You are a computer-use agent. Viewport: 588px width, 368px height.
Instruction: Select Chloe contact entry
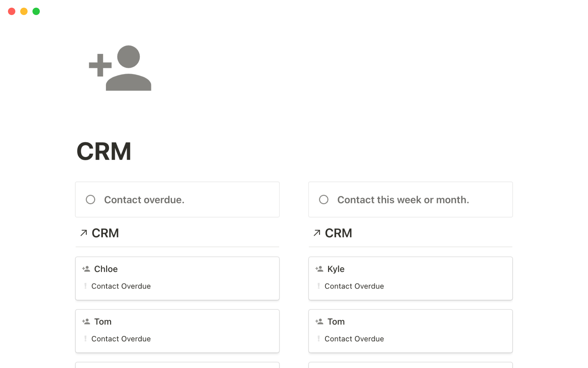pos(177,278)
